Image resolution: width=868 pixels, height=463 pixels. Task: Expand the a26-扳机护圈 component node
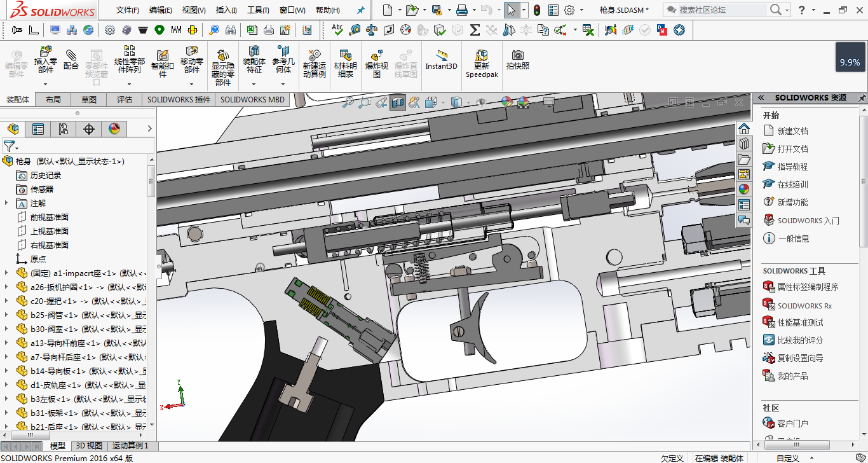click(x=6, y=287)
